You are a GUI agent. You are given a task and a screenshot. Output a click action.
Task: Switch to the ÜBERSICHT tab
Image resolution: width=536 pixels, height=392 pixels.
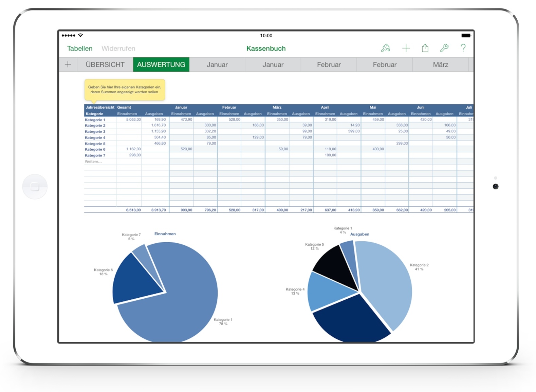click(x=105, y=64)
